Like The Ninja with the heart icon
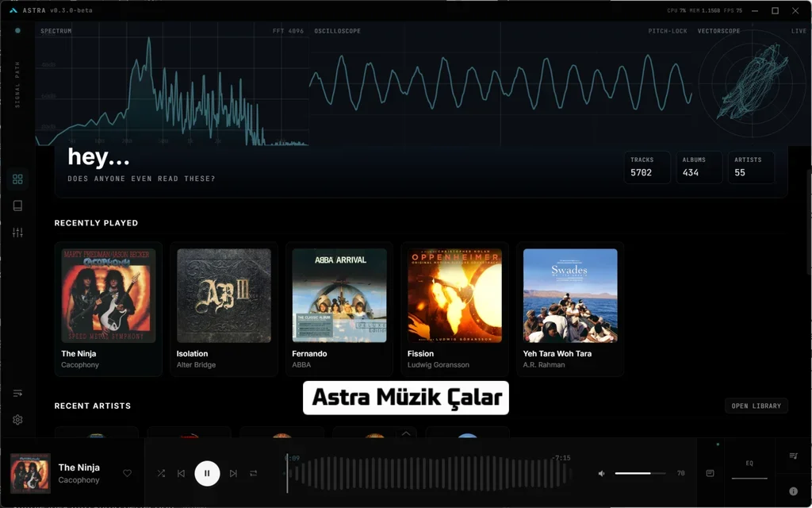Viewport: 812px width, 508px height. coord(127,474)
